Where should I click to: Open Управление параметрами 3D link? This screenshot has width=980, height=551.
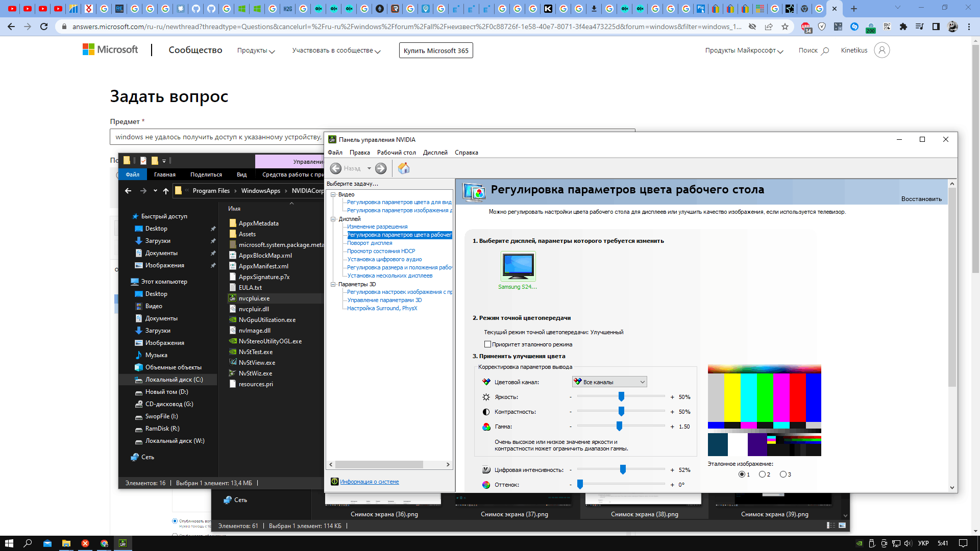pyautogui.click(x=384, y=300)
